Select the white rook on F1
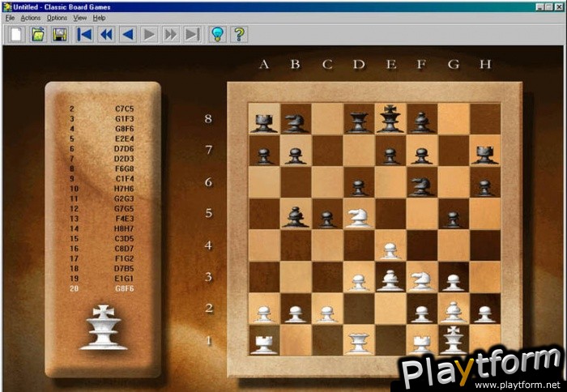The image size is (567, 392). (x=422, y=345)
